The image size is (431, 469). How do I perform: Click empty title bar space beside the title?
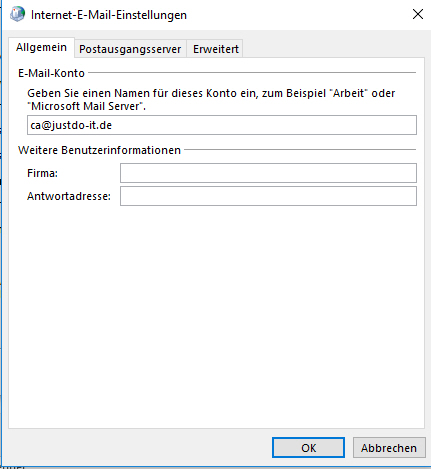click(297, 15)
